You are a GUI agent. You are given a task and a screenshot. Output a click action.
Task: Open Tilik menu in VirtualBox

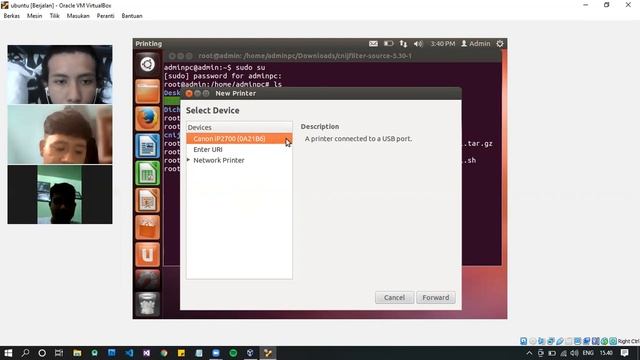coord(55,16)
